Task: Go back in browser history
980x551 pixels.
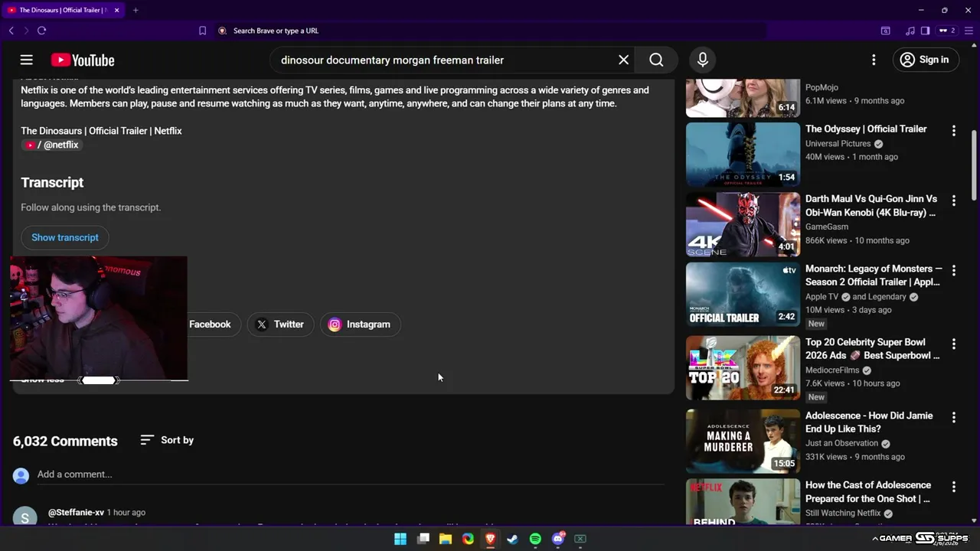Action: click(x=11, y=31)
